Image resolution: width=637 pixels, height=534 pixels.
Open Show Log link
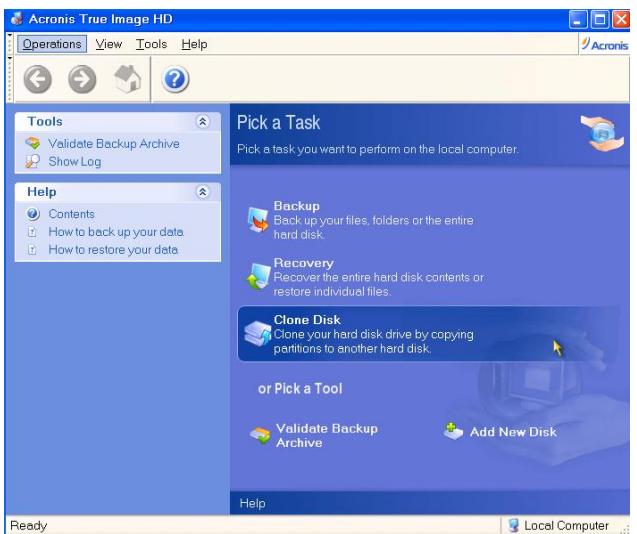[x=75, y=161]
